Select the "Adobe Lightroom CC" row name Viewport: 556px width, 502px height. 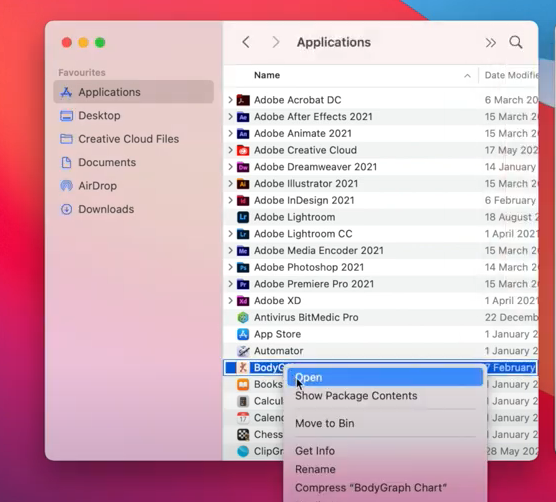(x=303, y=234)
